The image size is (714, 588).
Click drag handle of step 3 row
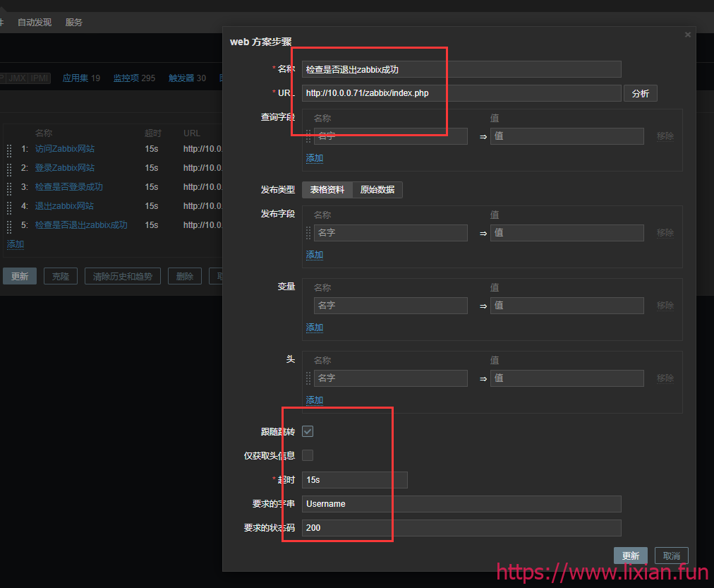coord(9,188)
